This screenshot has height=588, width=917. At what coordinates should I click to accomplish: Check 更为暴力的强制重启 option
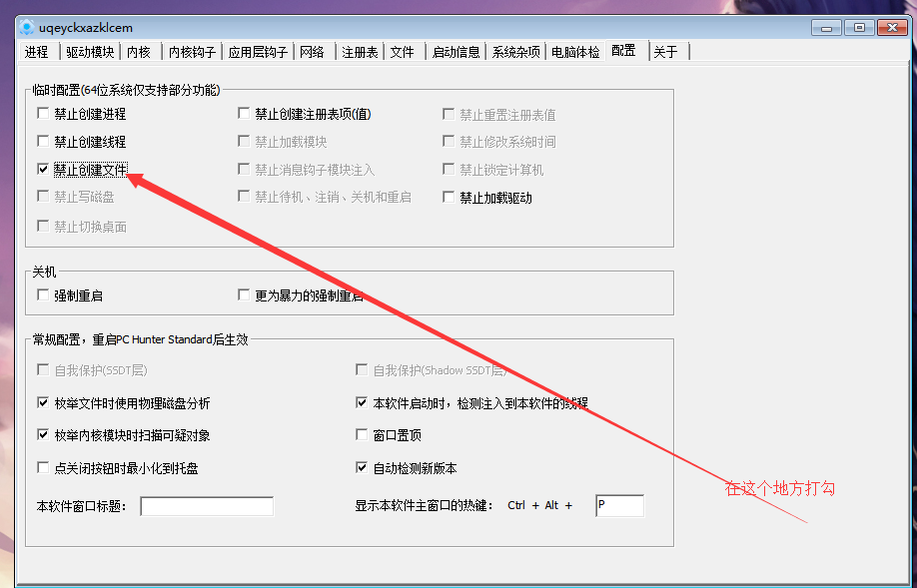pos(244,294)
